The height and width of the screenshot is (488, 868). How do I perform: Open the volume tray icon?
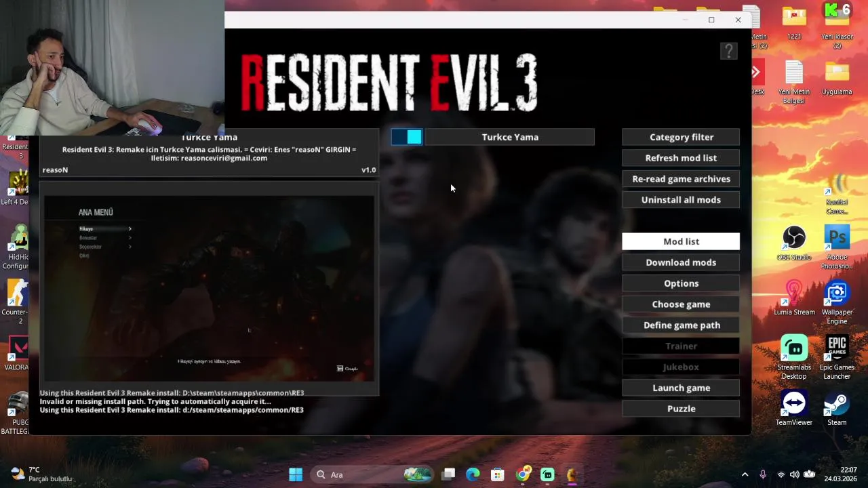pyautogui.click(x=795, y=474)
